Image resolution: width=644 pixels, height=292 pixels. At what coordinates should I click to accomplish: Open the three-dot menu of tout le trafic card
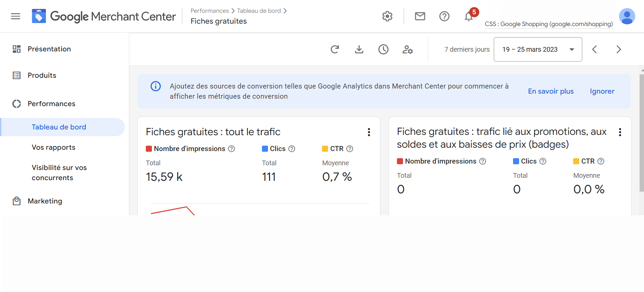coord(369,132)
